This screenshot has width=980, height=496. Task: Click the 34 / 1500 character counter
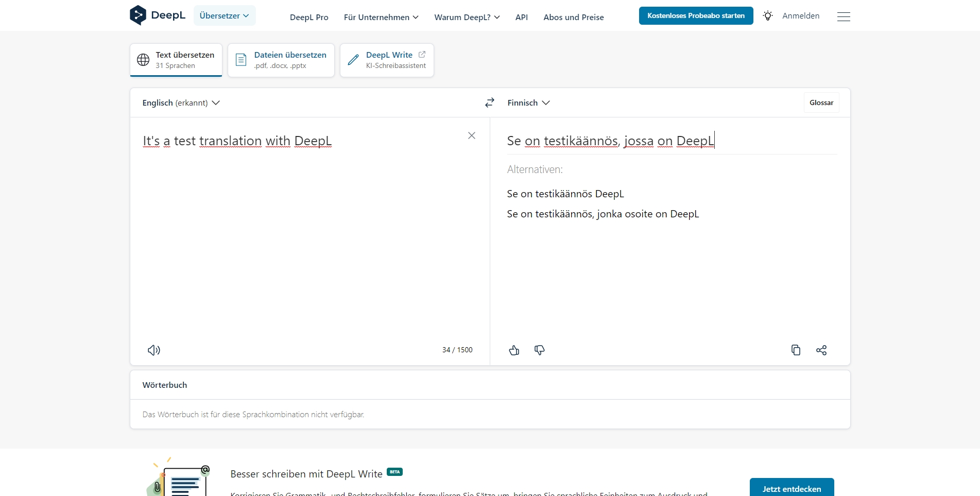(457, 350)
